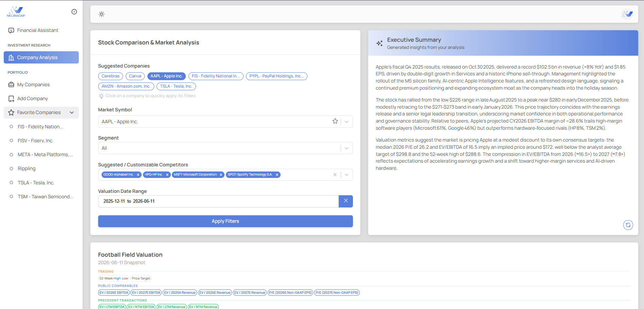This screenshot has height=309, width=644.
Task: Click the NeuraCap logo in sidebar
Action: coord(16,12)
